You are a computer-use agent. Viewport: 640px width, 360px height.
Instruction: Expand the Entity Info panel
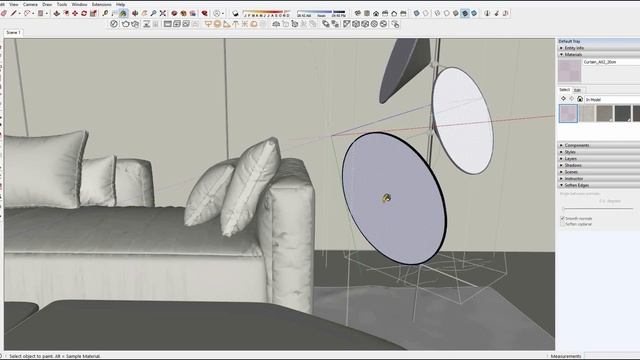coord(598,48)
